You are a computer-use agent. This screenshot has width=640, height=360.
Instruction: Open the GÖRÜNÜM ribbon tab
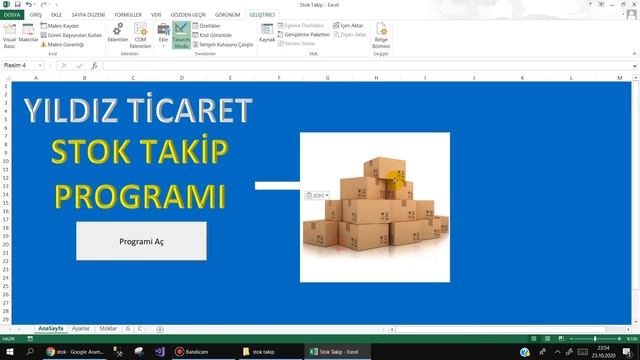point(227,15)
